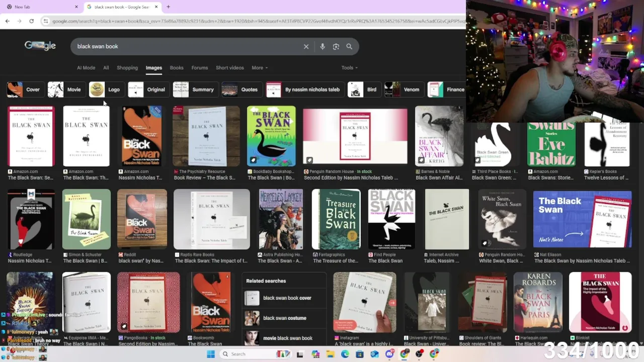
Task: Open the Tools dropdown
Action: 349,68
